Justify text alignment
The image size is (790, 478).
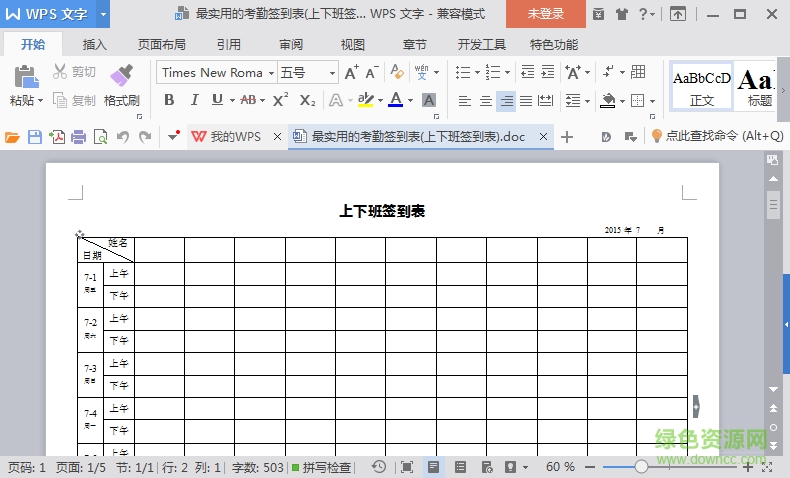[x=526, y=101]
